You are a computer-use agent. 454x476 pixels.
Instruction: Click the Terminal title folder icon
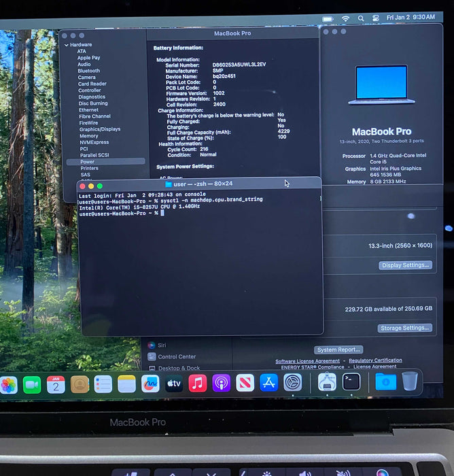pos(169,184)
